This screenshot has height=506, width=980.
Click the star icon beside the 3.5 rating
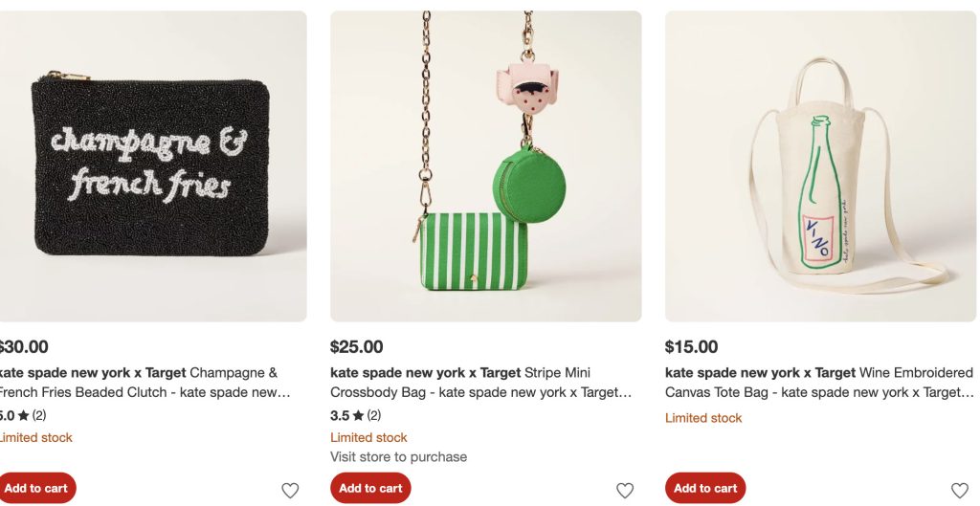[358, 416]
